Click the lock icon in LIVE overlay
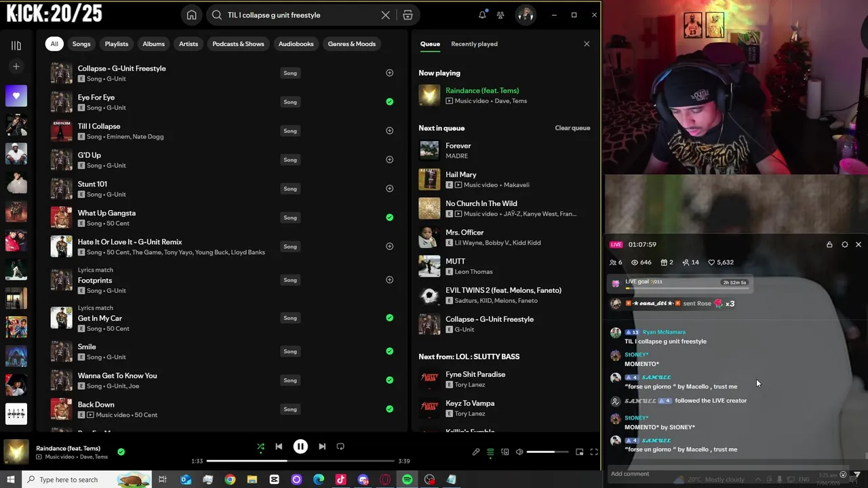The width and height of the screenshot is (868, 488). click(829, 245)
